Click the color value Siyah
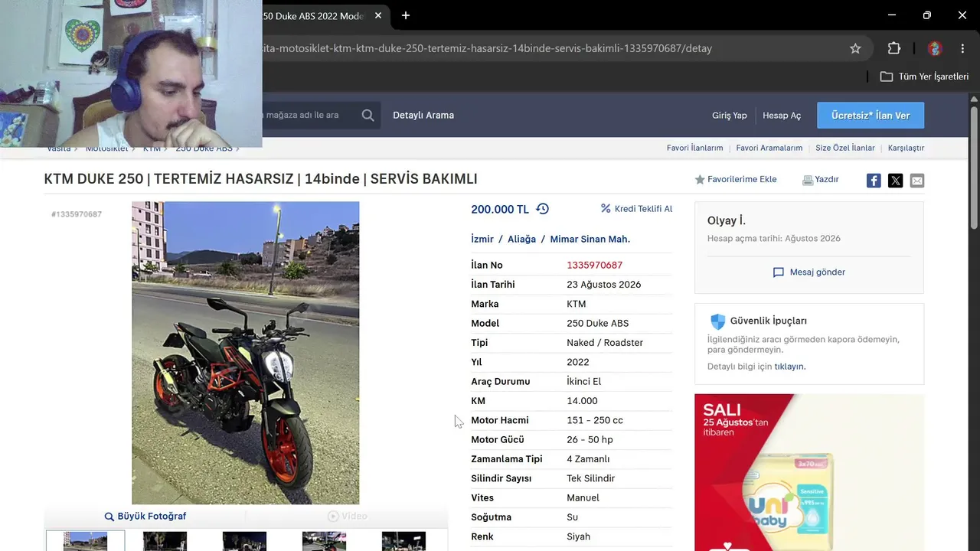This screenshot has height=551, width=980. click(578, 536)
